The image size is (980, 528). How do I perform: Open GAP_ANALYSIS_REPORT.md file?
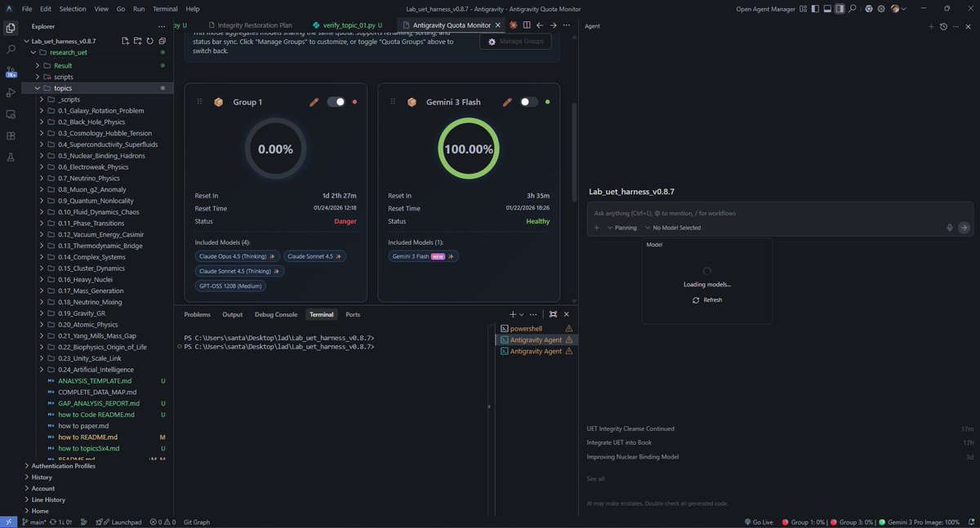pyautogui.click(x=99, y=403)
